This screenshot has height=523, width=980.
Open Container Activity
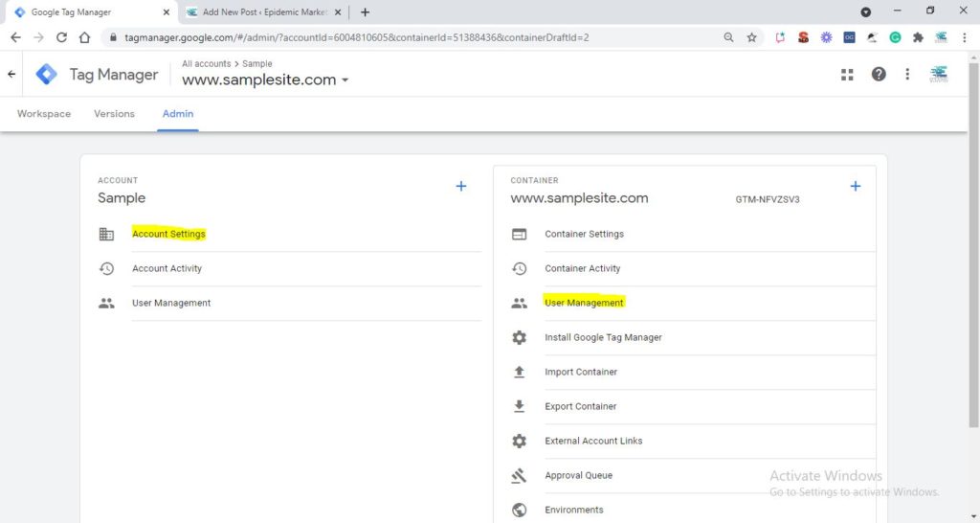click(x=583, y=268)
